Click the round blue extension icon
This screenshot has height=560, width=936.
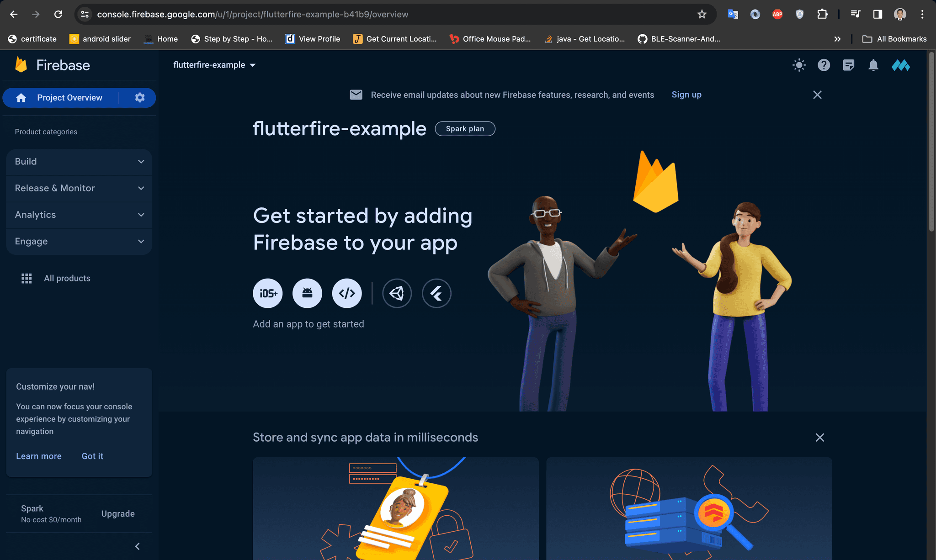pyautogui.click(x=755, y=15)
